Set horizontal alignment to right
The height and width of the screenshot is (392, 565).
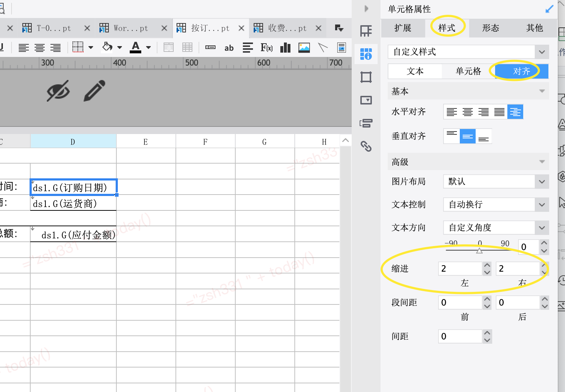tap(483, 112)
